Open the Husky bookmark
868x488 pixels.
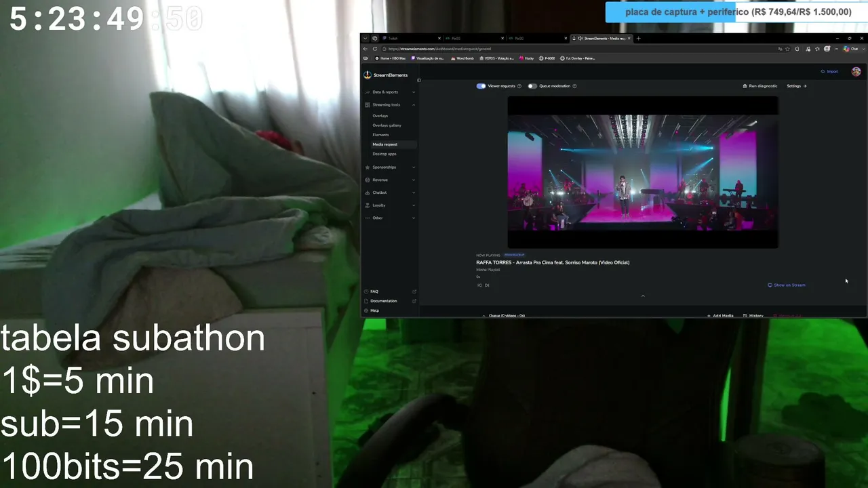[x=527, y=58]
